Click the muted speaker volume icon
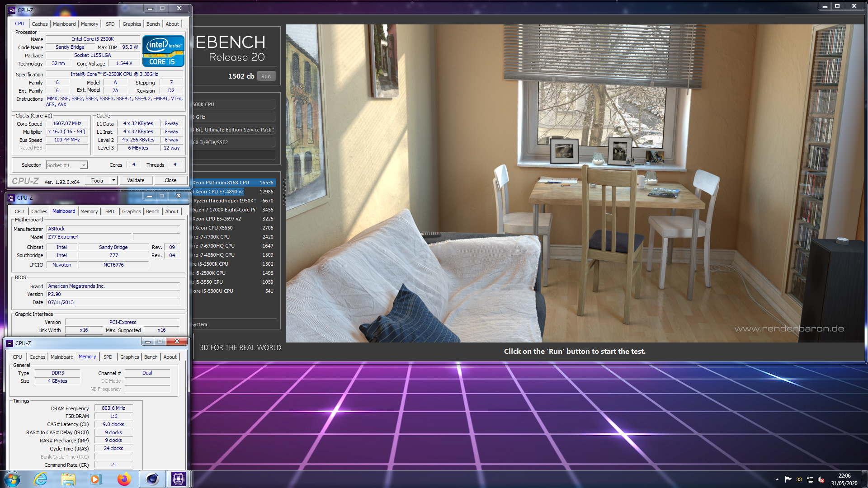The height and width of the screenshot is (488, 868). pyautogui.click(x=821, y=479)
